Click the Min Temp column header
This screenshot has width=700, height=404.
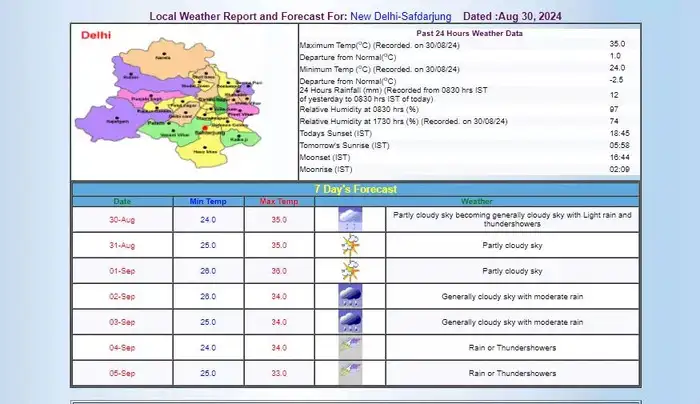(207, 202)
